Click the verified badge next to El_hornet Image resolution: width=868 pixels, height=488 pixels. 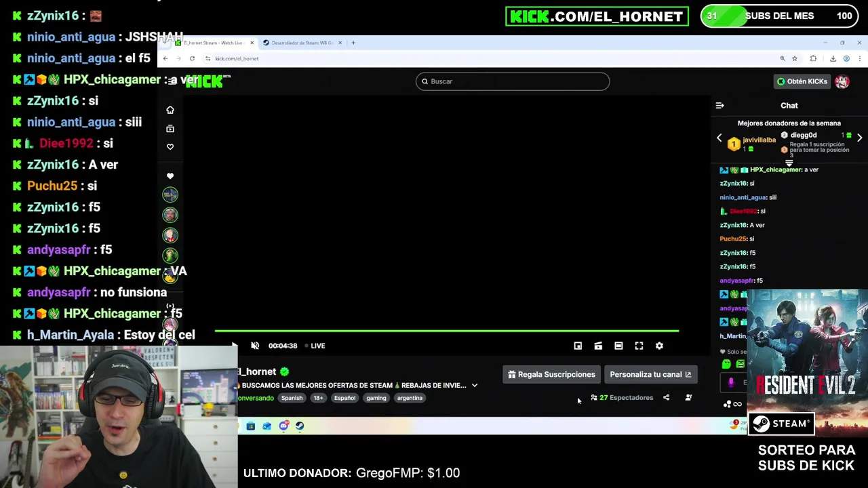pyautogui.click(x=285, y=371)
